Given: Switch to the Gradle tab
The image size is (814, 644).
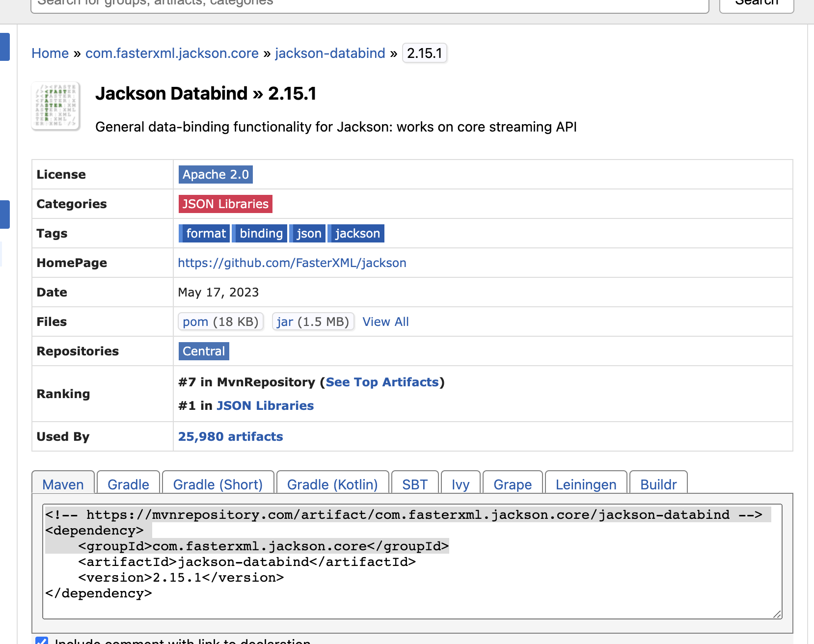Looking at the screenshot, I should click(x=128, y=483).
